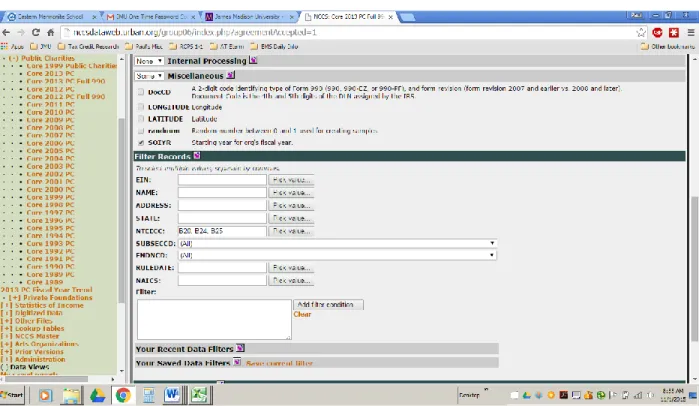Check the LONGITUDE variable checkbox

(x=141, y=107)
